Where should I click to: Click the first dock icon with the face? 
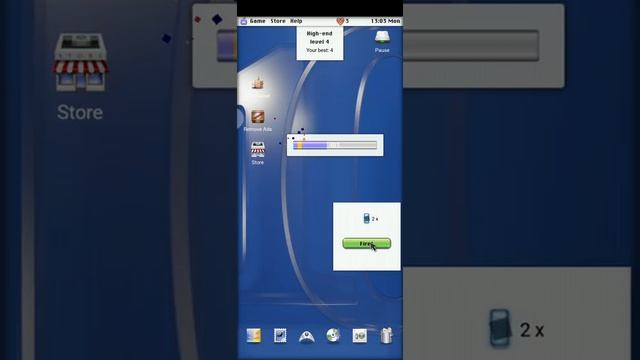[x=254, y=336]
